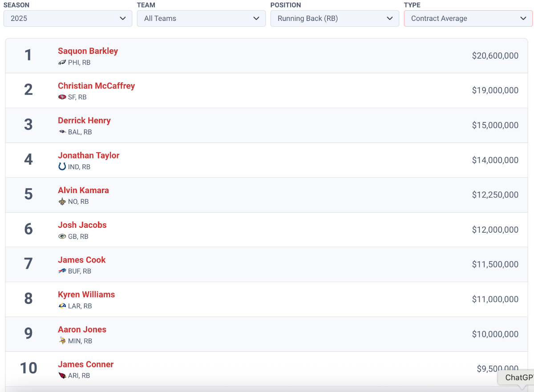Click the Buffalo Bills logo icon
Screen dimensions: 534x392
click(x=62, y=271)
